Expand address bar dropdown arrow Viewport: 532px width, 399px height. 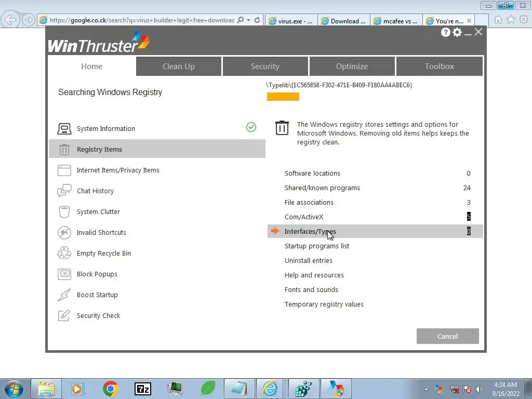249,20
